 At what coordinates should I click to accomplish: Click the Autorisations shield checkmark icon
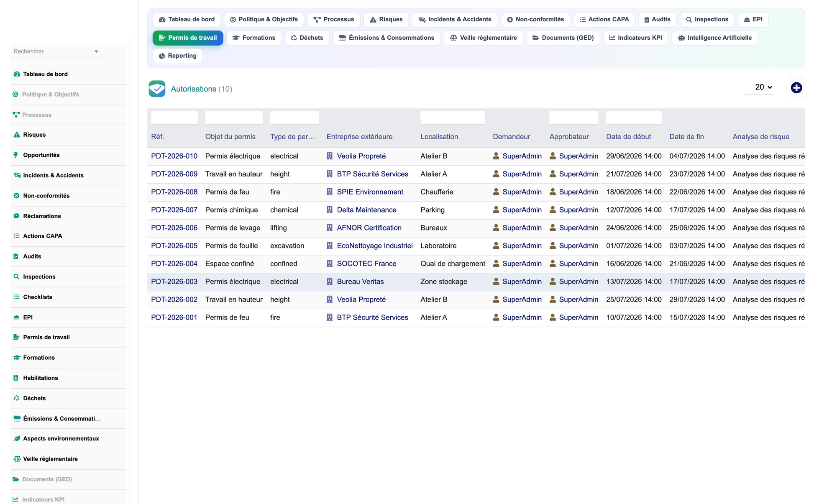coord(157,89)
